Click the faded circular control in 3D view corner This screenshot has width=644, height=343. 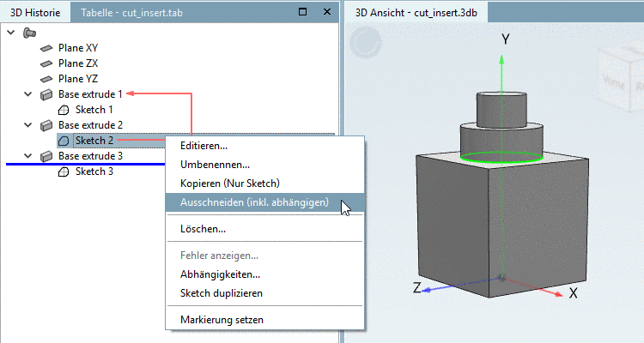pos(366,42)
